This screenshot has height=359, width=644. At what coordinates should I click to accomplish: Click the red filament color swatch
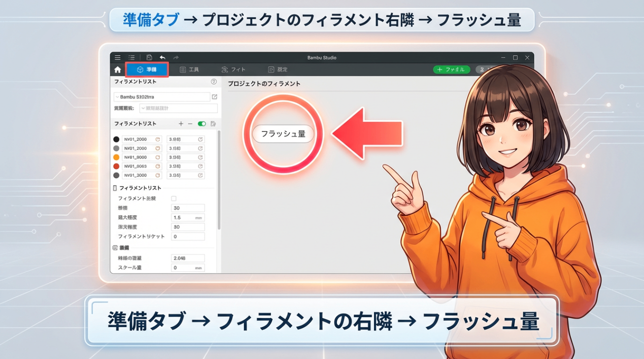click(116, 166)
